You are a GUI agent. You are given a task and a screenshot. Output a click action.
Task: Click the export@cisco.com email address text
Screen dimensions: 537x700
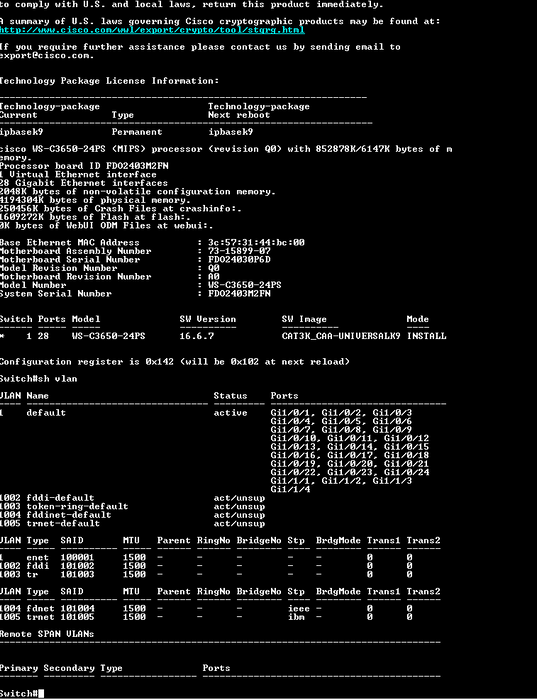point(46,55)
